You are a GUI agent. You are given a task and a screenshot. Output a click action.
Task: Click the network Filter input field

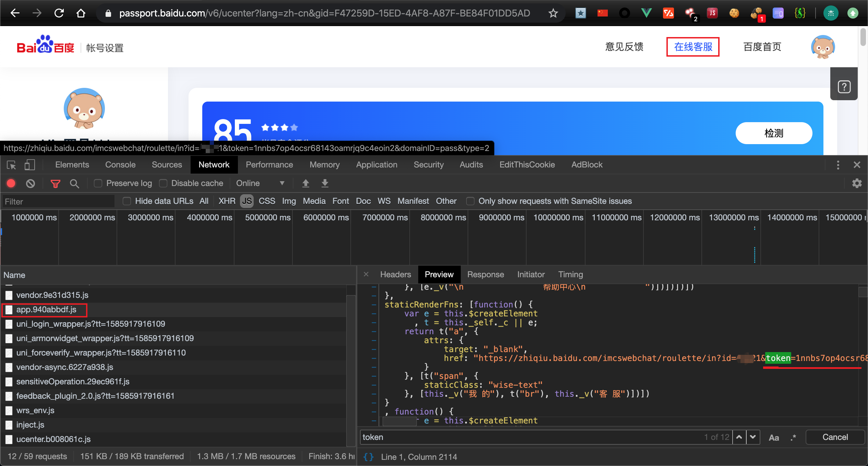pyautogui.click(x=58, y=201)
